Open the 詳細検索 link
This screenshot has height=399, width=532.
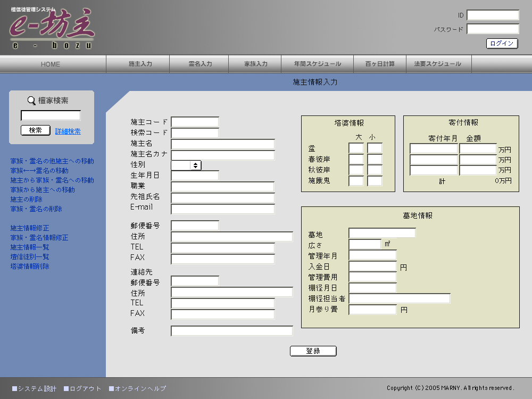pos(68,131)
